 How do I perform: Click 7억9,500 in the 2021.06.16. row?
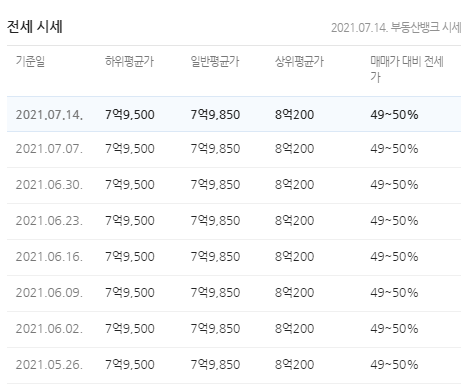coord(130,257)
